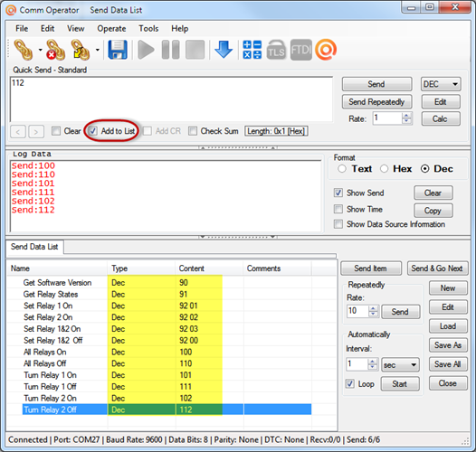476x452 pixels.
Task: Click the New list item button
Action: pyautogui.click(x=448, y=287)
